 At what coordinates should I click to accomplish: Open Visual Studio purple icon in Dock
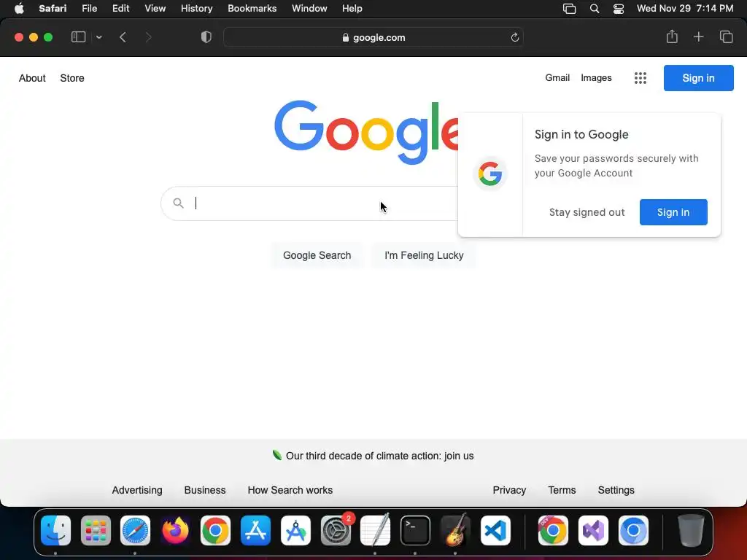[593, 531]
